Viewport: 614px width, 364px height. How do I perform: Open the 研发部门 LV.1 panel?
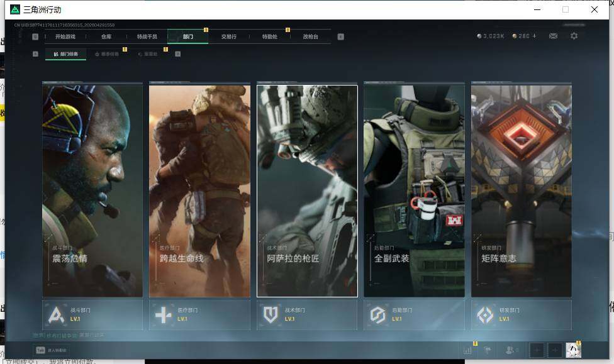tap(522, 315)
